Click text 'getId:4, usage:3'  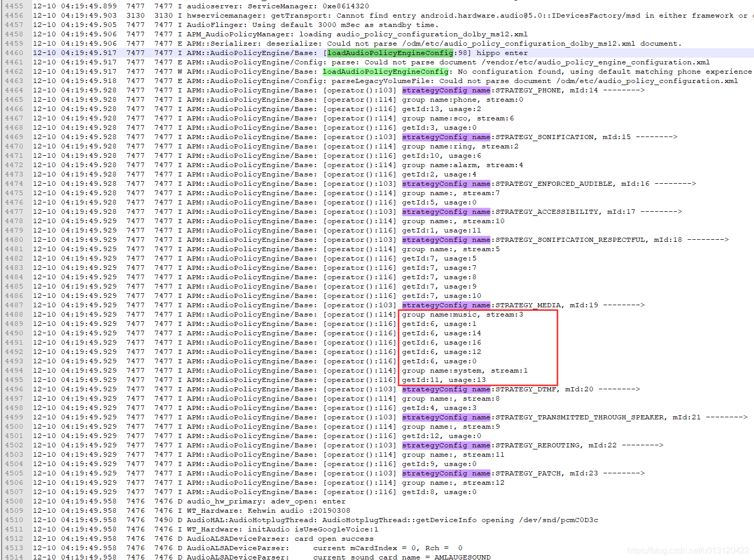tap(439, 408)
